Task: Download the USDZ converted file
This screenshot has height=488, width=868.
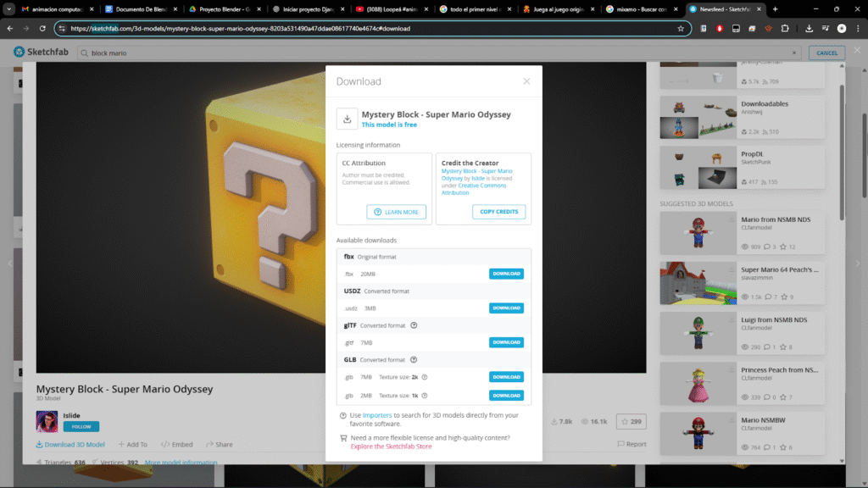Action: [506, 308]
